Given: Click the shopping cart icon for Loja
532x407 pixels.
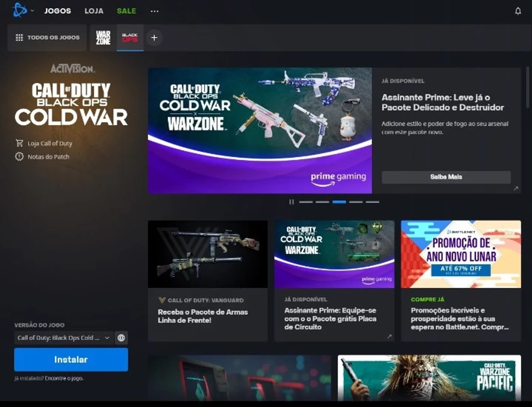Looking at the screenshot, I should click(19, 143).
